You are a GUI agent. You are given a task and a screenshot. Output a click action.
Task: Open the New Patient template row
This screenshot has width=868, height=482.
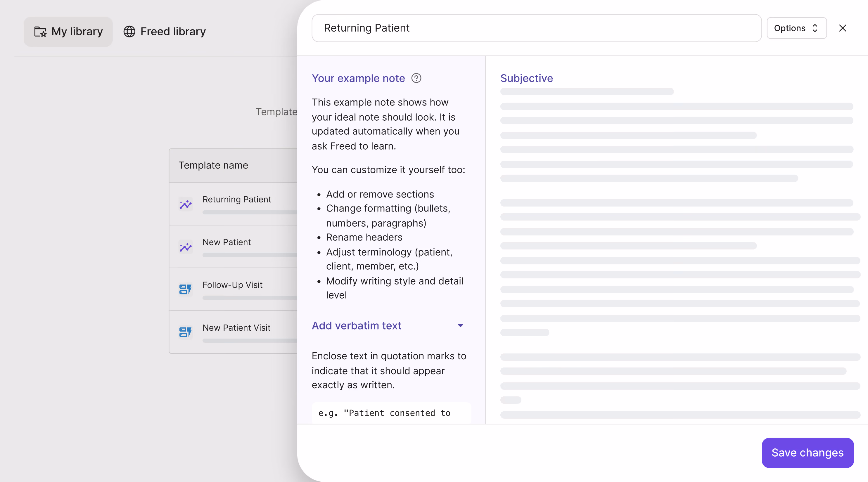pos(233,247)
